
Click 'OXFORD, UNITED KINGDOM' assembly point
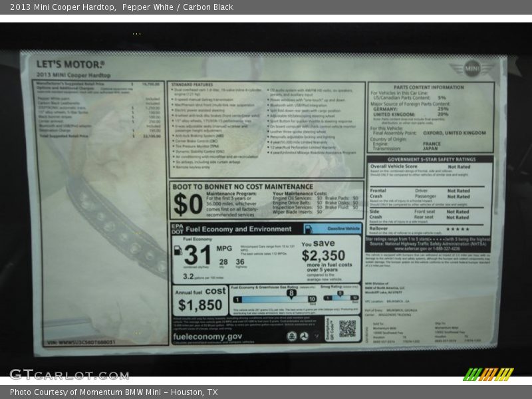[454, 133]
